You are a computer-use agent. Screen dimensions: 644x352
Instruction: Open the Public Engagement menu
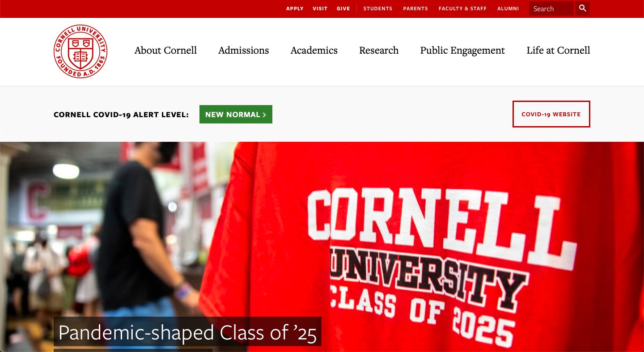(x=462, y=51)
